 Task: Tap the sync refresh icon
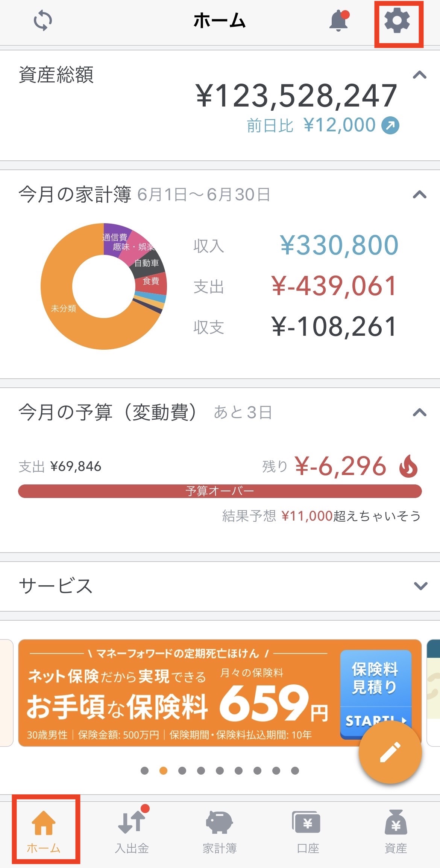pos(43,21)
